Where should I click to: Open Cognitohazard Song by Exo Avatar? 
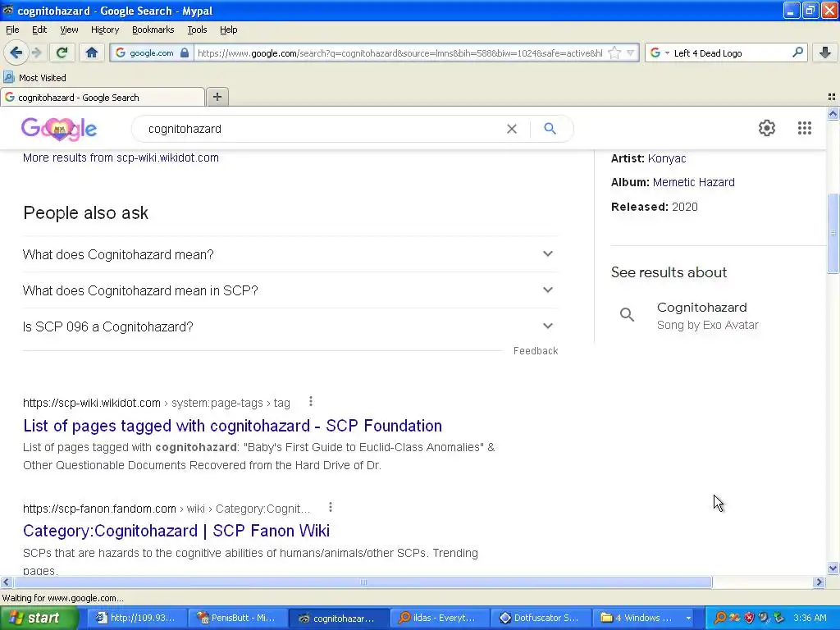click(707, 316)
